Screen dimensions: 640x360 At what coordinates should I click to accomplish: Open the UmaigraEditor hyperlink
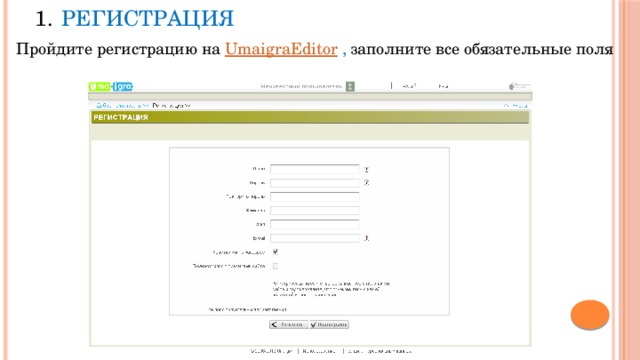pyautogui.click(x=281, y=49)
